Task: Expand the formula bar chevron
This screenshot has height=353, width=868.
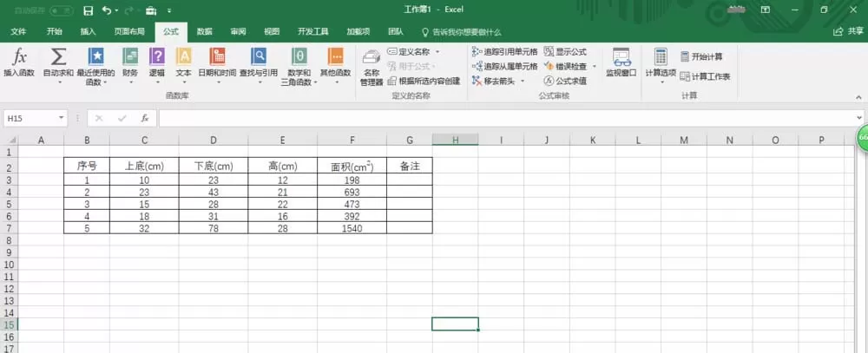Action: click(x=859, y=118)
